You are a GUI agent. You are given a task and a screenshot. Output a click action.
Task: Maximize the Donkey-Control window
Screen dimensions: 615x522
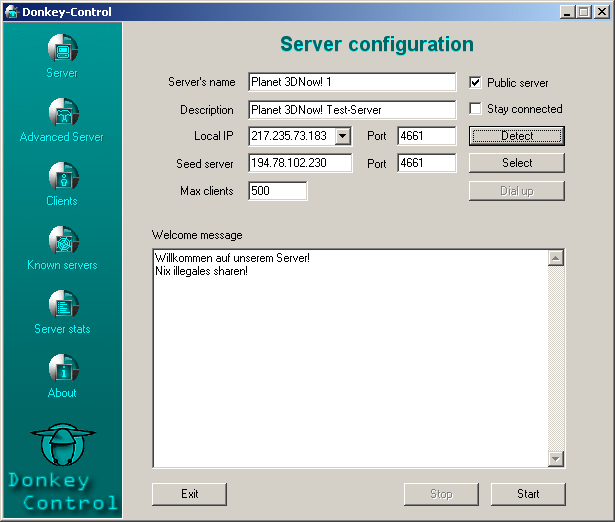(583, 12)
